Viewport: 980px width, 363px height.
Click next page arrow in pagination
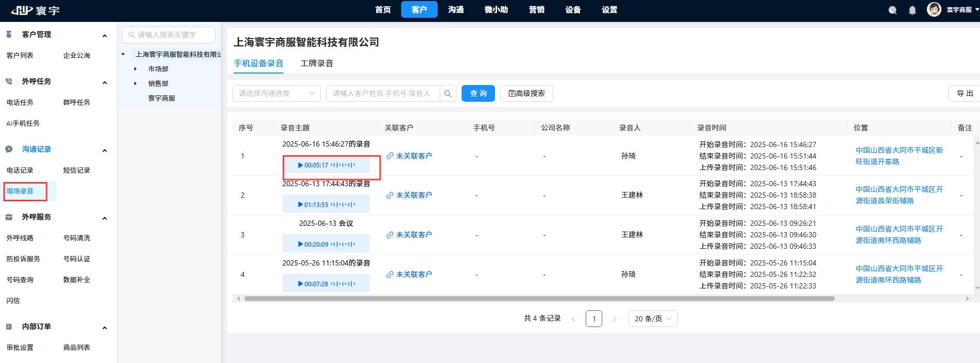[x=615, y=319]
